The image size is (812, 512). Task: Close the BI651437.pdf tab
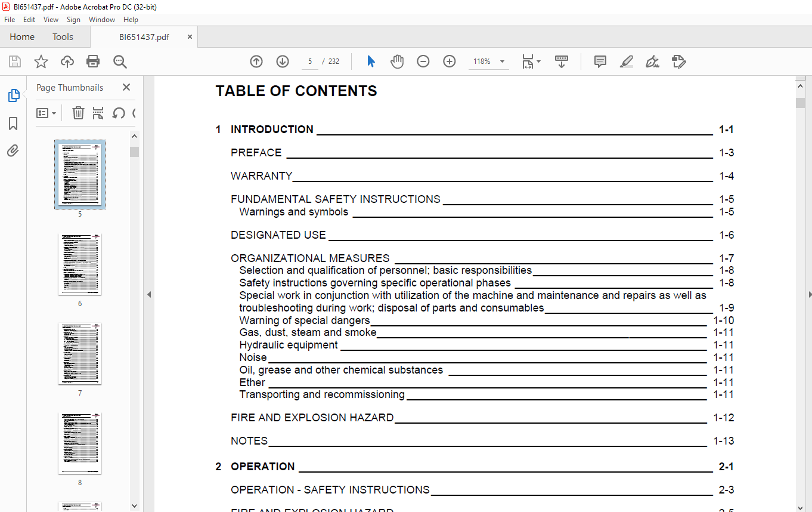point(190,37)
